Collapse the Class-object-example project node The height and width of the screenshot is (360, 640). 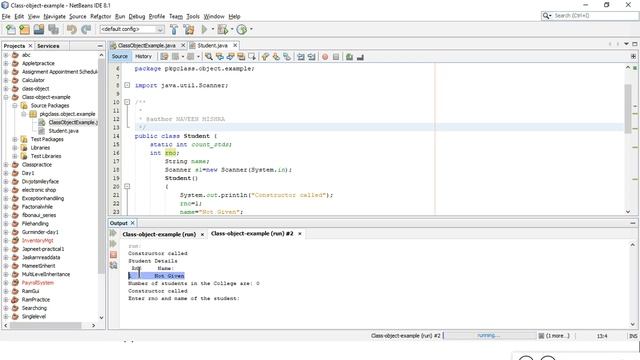pyautogui.click(x=6, y=97)
